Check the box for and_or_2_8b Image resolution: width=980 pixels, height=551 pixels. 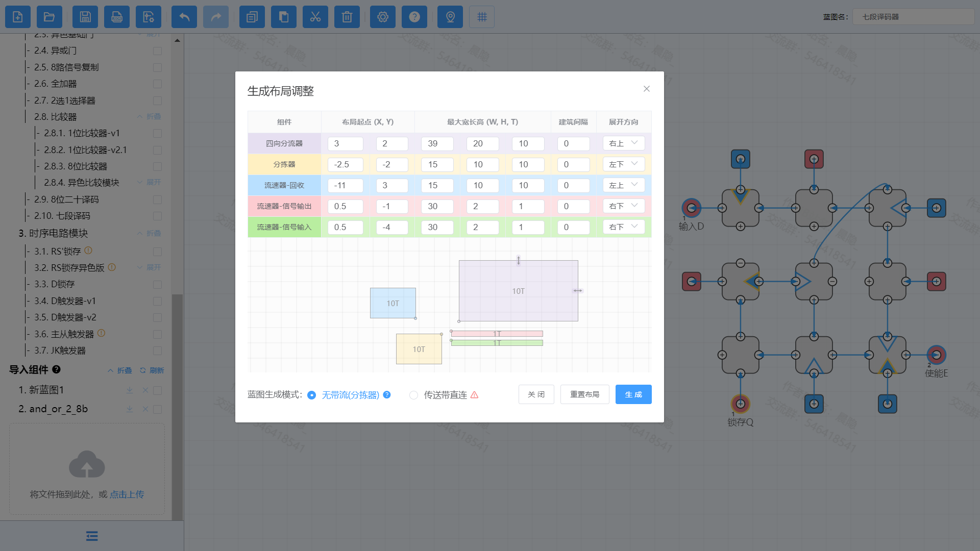click(x=157, y=409)
